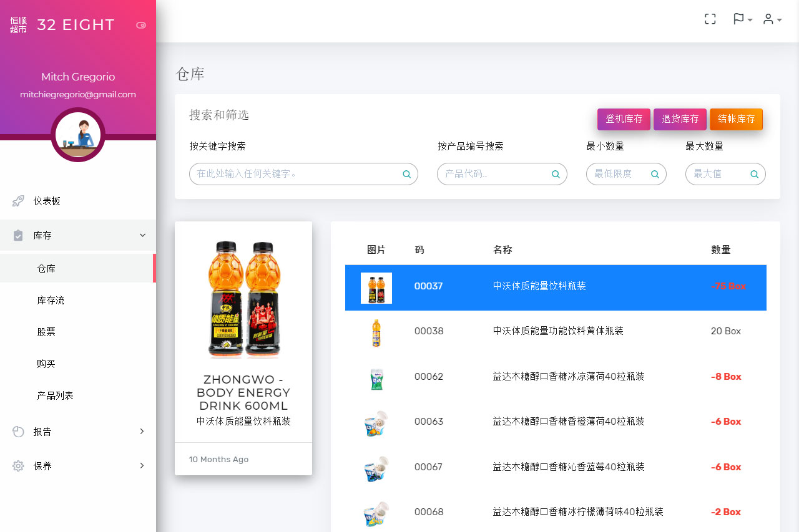Image resolution: width=799 pixels, height=532 pixels.
Task: Open the 购买 submenu item
Action: (78, 364)
